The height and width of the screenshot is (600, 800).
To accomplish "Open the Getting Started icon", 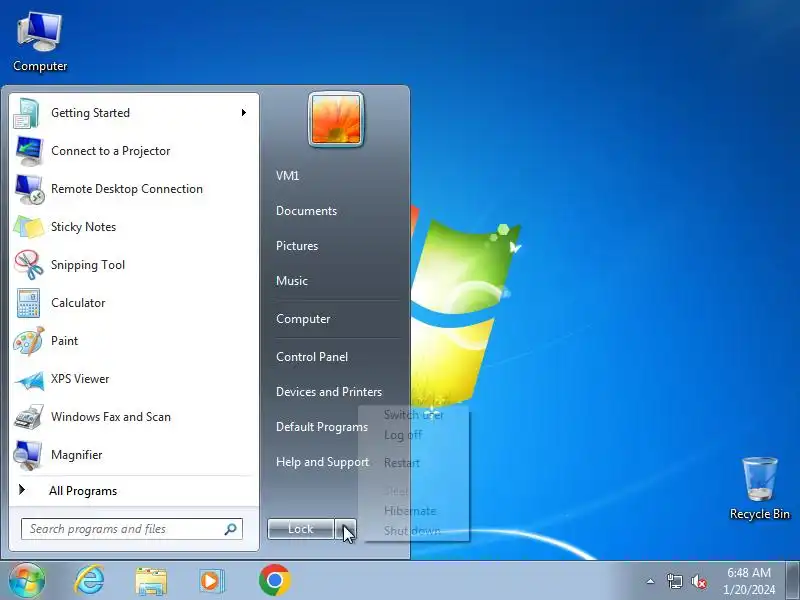I will point(27,113).
